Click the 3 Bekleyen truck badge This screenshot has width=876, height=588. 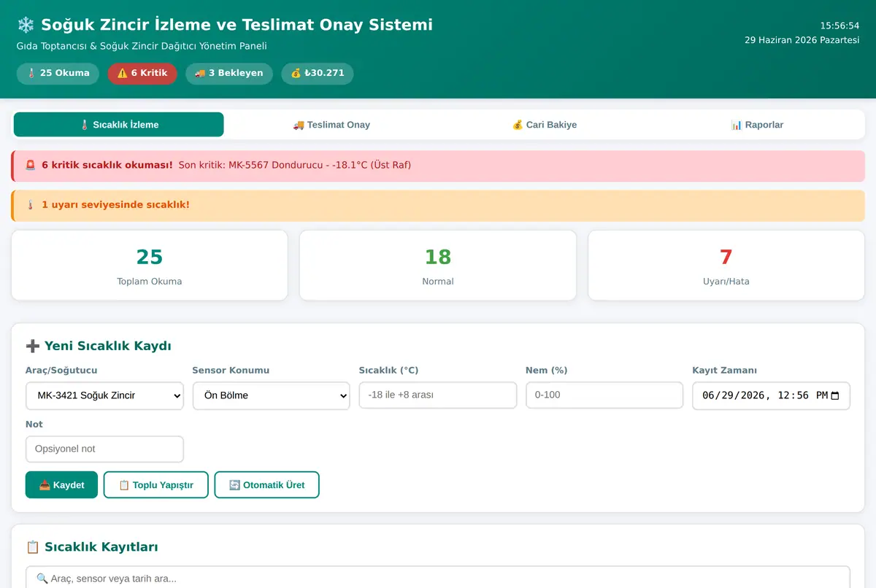229,73
